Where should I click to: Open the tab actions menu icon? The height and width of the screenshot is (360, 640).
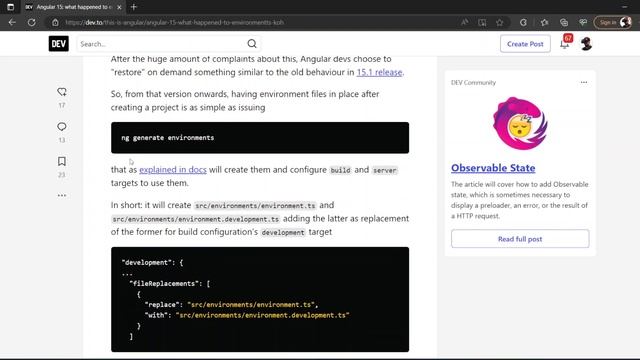(11, 7)
